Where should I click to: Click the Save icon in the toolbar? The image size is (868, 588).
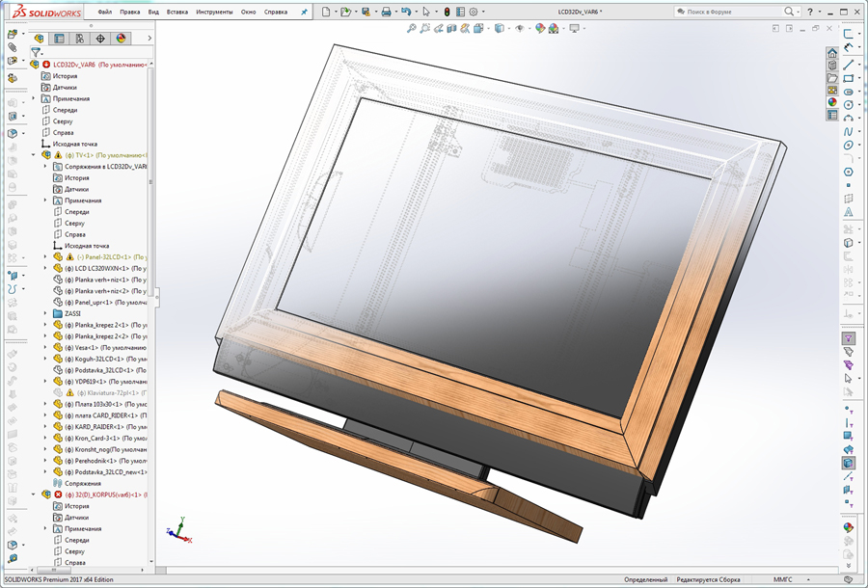click(366, 13)
